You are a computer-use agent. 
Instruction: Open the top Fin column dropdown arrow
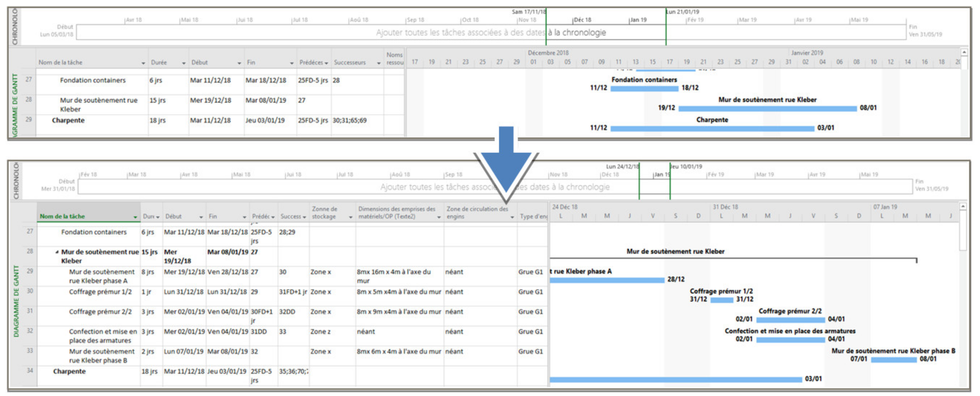coord(291,63)
